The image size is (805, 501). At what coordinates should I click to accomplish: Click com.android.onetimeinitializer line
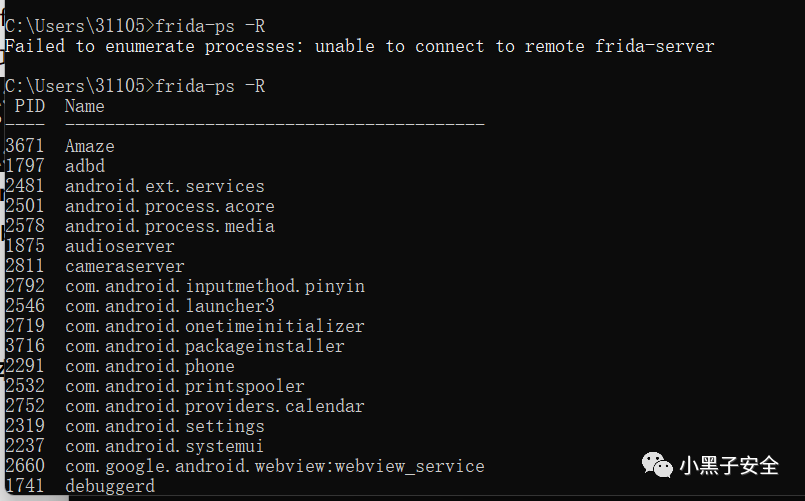click(214, 326)
